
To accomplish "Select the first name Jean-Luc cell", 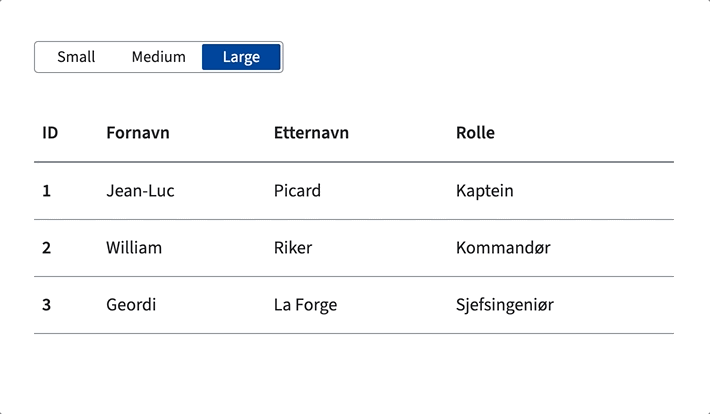I will [140, 190].
